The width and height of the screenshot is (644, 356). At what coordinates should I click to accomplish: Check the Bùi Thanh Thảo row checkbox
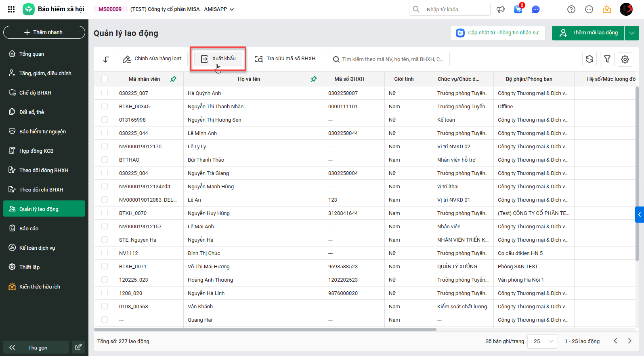105,160
